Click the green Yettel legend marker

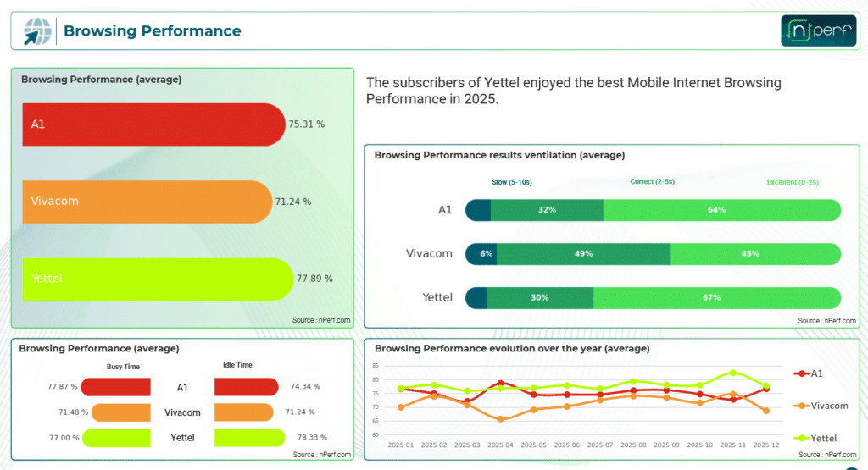(x=802, y=438)
